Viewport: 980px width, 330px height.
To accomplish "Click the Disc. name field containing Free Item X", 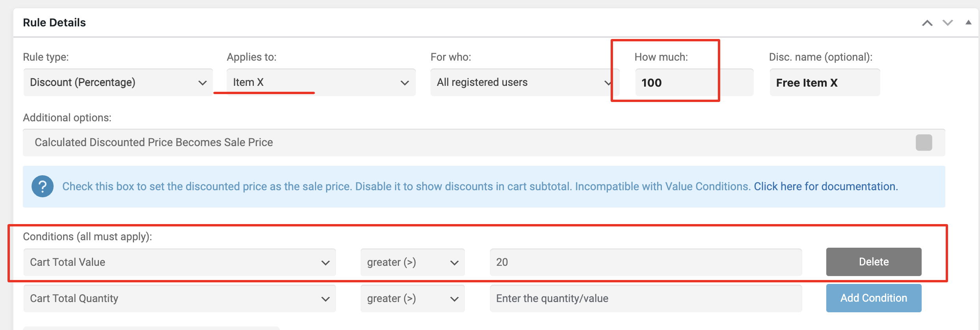I will (825, 82).
